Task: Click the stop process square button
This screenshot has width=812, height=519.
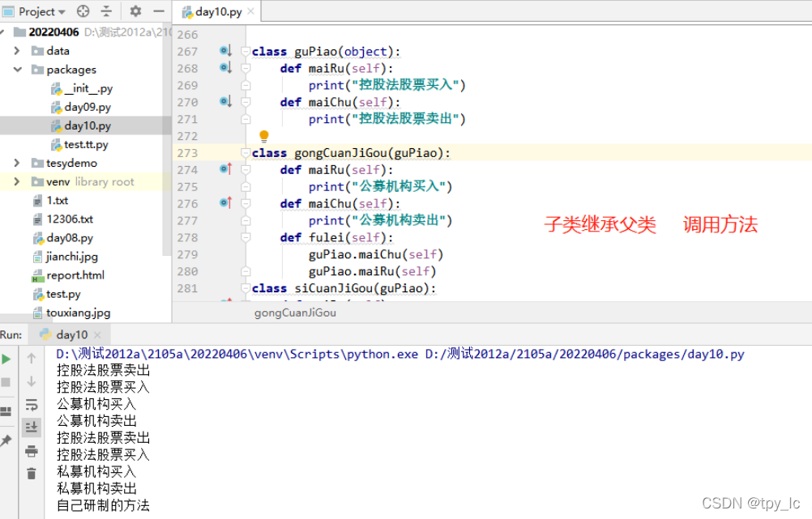Action: click(6, 382)
